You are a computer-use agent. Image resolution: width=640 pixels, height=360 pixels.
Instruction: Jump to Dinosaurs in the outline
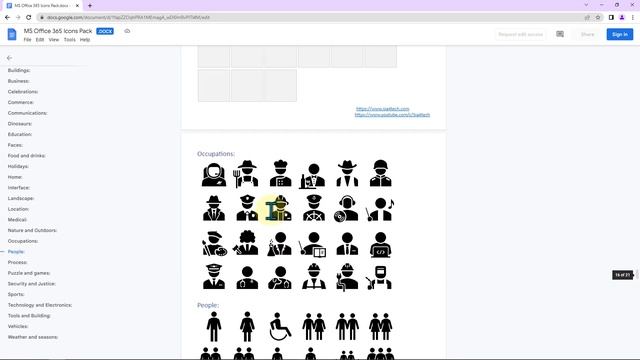click(x=20, y=123)
